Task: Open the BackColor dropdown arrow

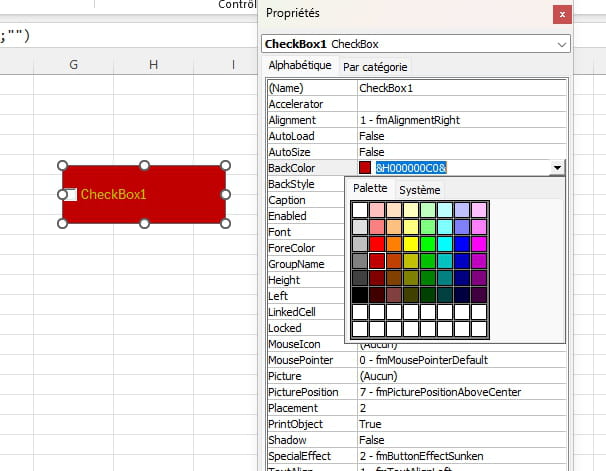Action: (557, 168)
